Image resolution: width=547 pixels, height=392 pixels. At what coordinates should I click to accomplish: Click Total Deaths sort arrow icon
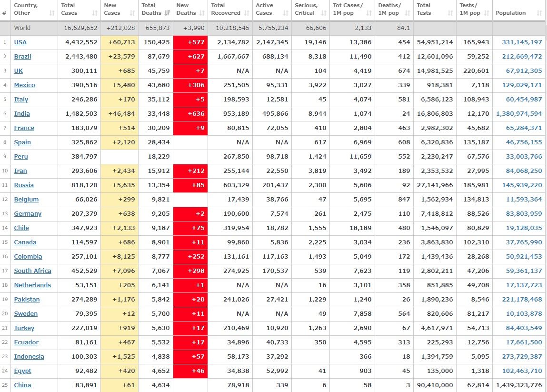[x=168, y=13]
